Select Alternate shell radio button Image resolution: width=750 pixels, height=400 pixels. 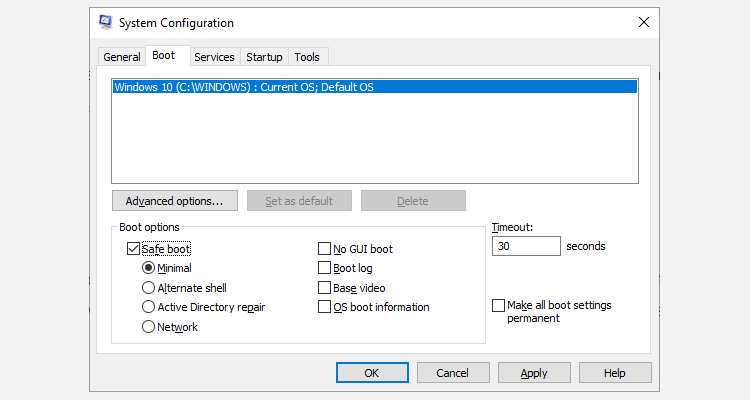tap(149, 288)
